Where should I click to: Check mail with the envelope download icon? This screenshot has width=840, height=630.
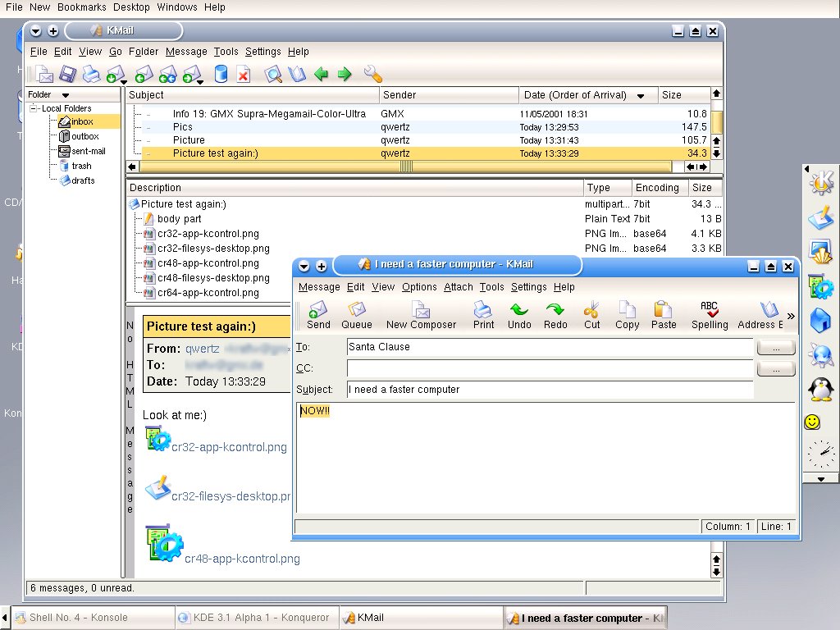point(114,74)
